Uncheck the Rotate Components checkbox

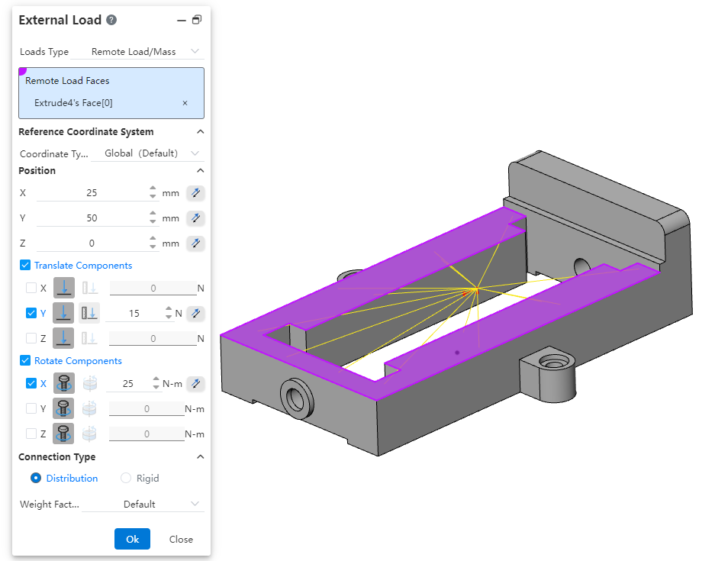(x=25, y=361)
